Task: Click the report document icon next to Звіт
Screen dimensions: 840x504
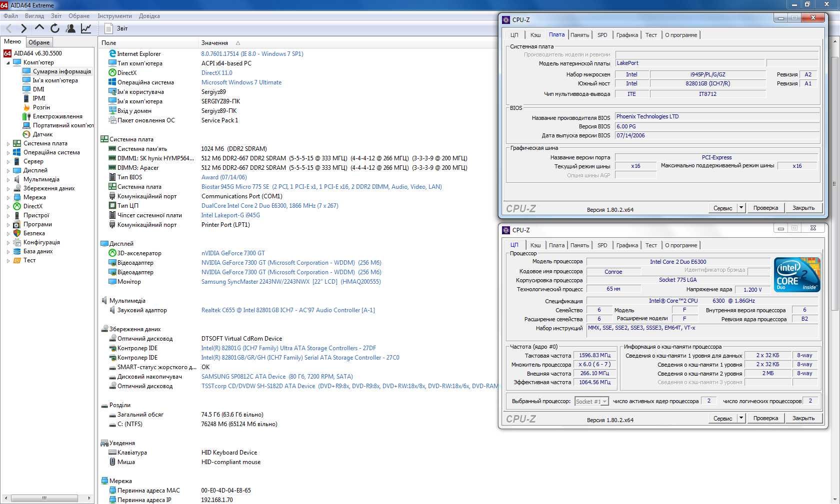Action: [x=109, y=28]
